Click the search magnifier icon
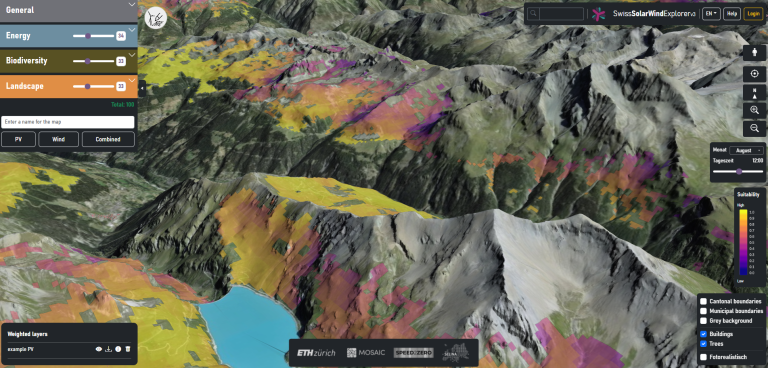This screenshot has height=368, width=768. 534,14
